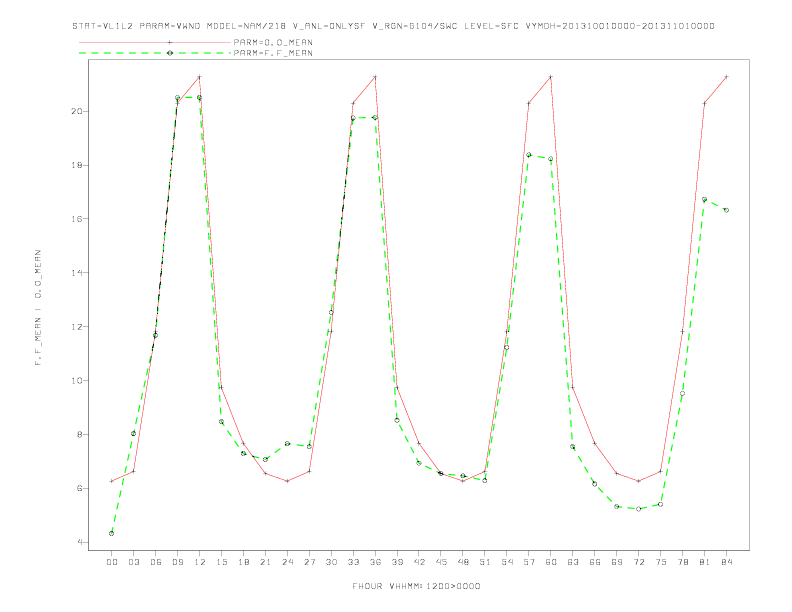Screen dimensions: 792x612
Task: Select the y-axis tick label 10
Action: (x=77, y=380)
